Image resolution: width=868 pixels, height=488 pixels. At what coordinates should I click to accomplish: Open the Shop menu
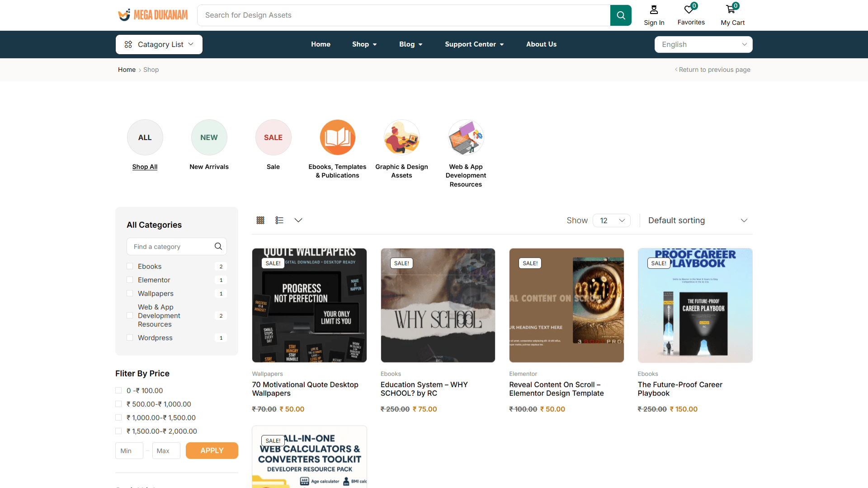coord(364,44)
